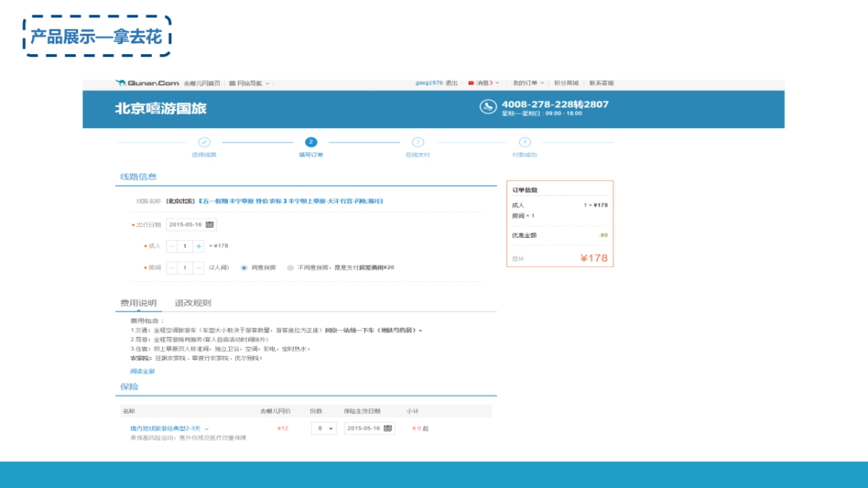Click the red 消息 message icon
This screenshot has height=488, width=868.
click(470, 82)
